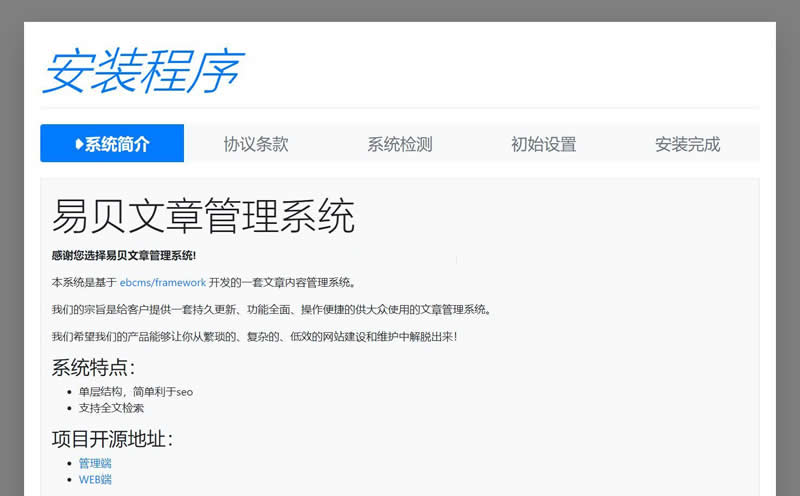Click the 易贝文章管理系统 main heading

[203, 217]
